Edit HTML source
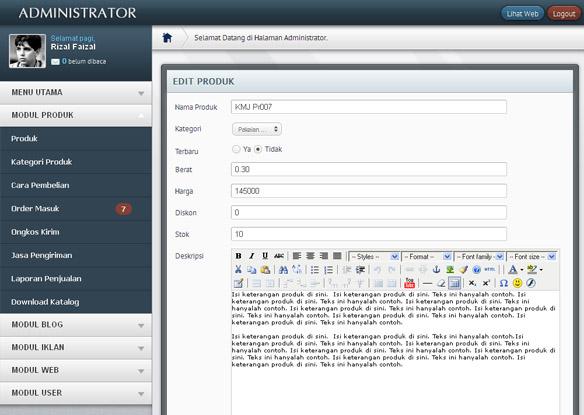 (490, 269)
